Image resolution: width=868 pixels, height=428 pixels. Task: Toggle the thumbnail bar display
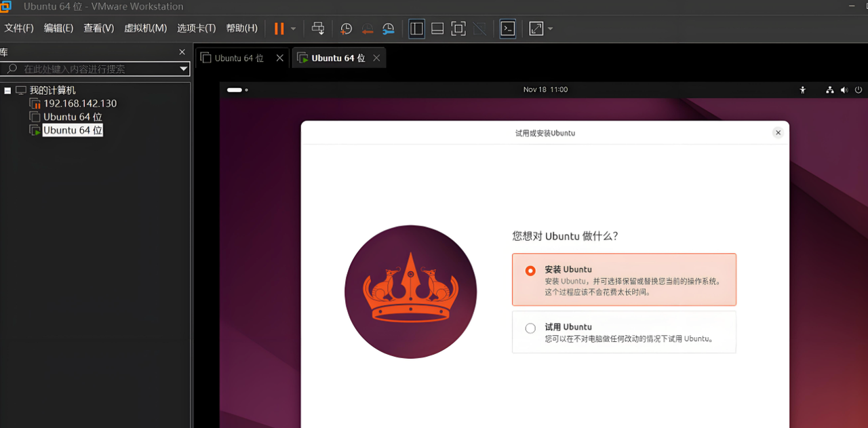tap(437, 28)
